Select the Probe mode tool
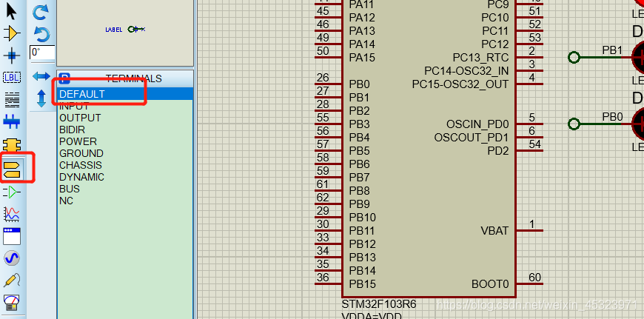The height and width of the screenshot is (319, 644). (x=12, y=281)
